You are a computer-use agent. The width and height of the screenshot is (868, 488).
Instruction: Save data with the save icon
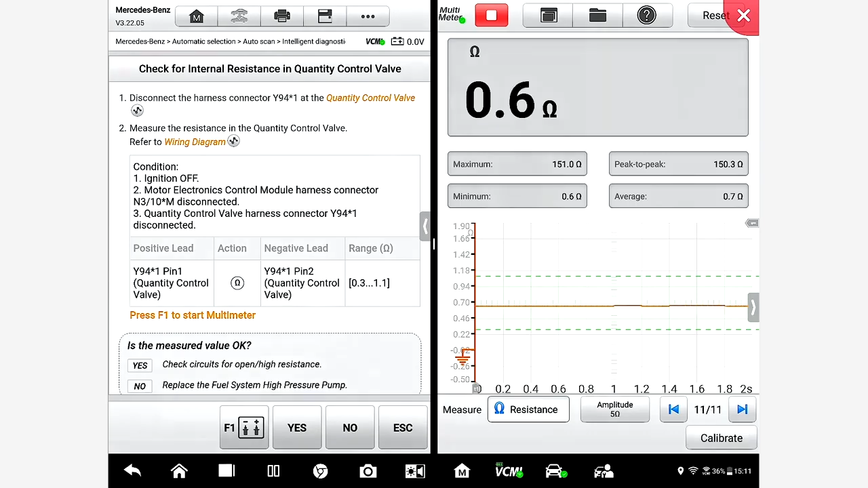coord(325,16)
